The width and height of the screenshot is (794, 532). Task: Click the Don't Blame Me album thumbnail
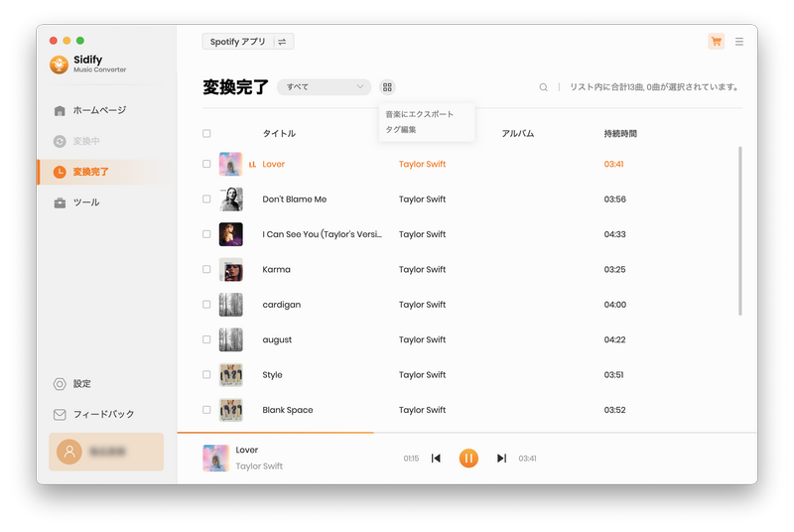coord(231,199)
